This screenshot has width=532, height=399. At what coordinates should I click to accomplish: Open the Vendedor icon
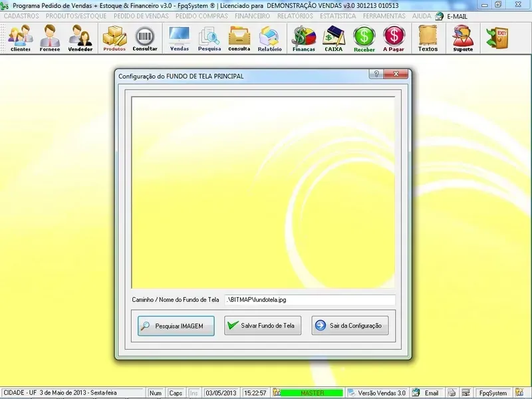click(x=80, y=38)
